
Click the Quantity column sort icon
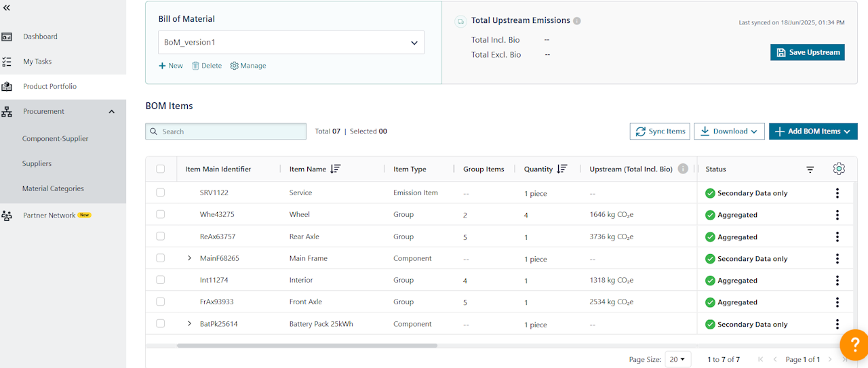(561, 169)
